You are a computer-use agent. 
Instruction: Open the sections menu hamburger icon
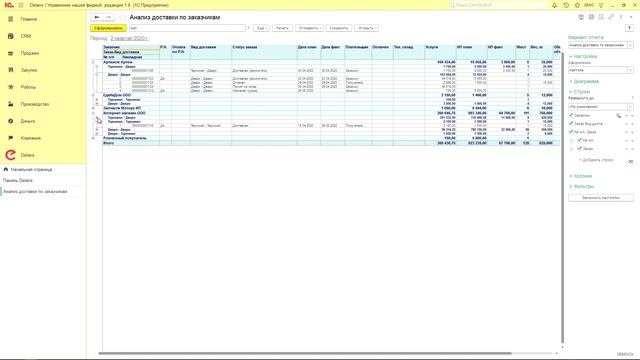[x=21, y=5]
